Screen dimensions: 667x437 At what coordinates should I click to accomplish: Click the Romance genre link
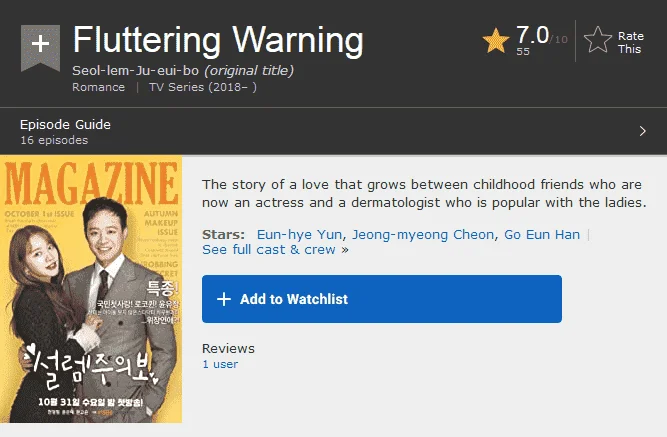coord(98,87)
